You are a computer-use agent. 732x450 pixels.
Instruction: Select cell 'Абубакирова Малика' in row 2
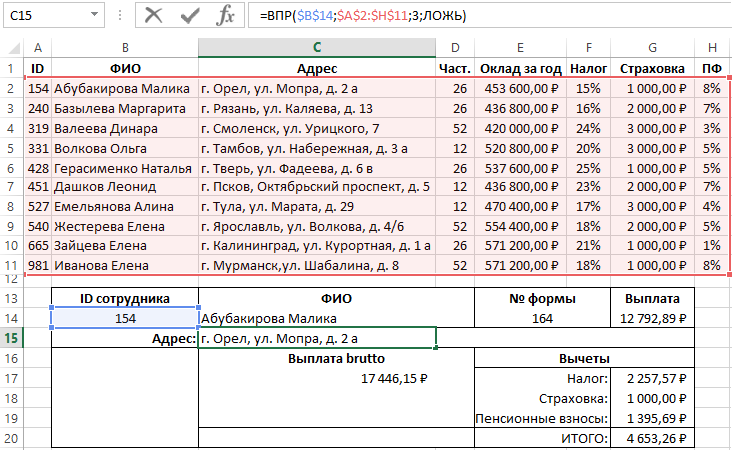coord(125,88)
